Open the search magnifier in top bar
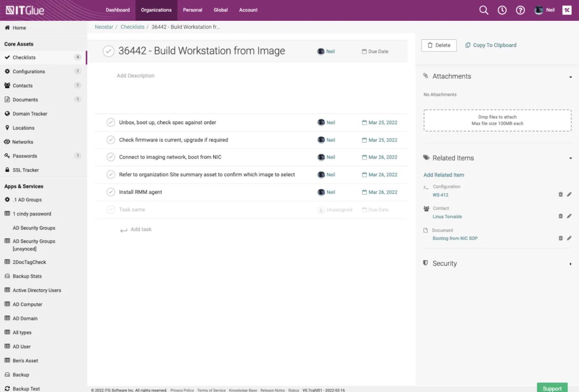 click(484, 10)
